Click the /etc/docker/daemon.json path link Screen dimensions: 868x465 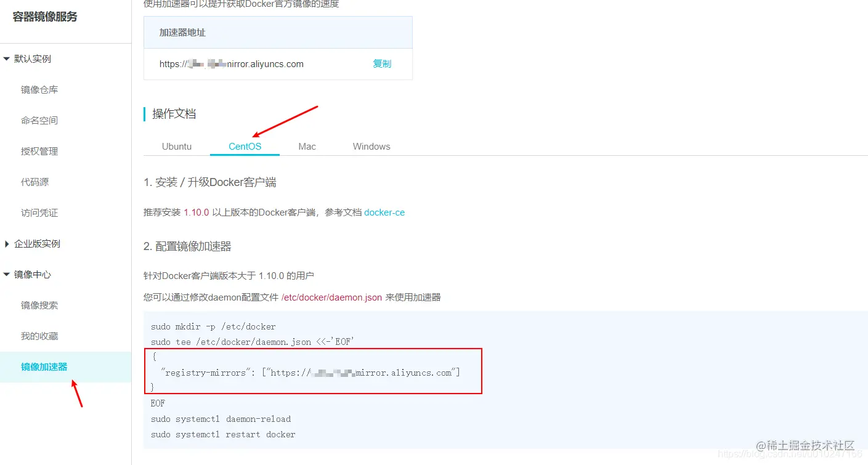(331, 297)
